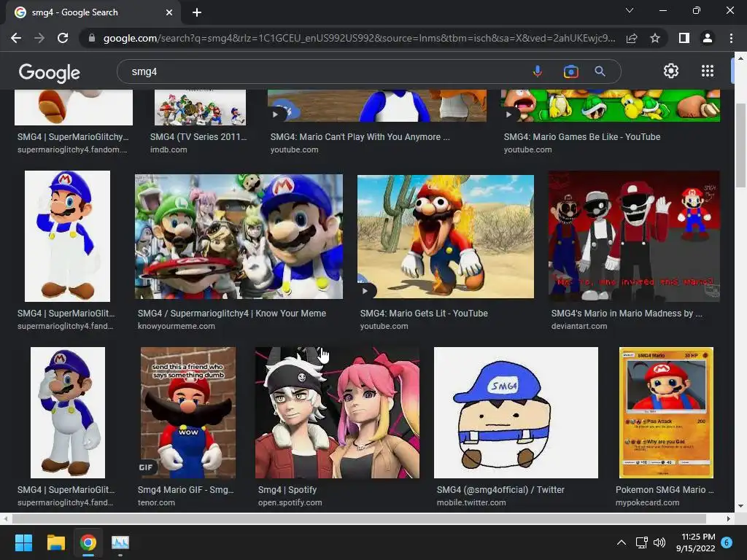Screen dimensions: 747x560
Task: Show hidden system tray icons
Action: (621, 542)
